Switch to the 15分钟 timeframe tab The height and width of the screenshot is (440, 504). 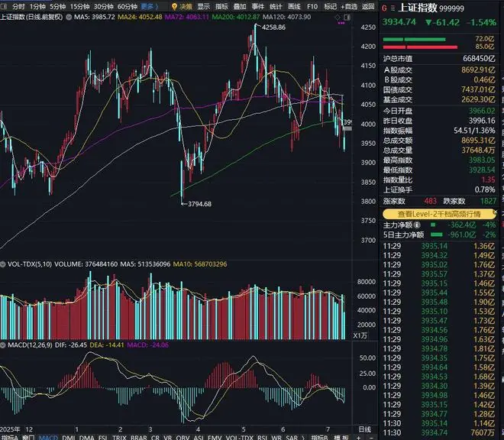click(x=79, y=6)
